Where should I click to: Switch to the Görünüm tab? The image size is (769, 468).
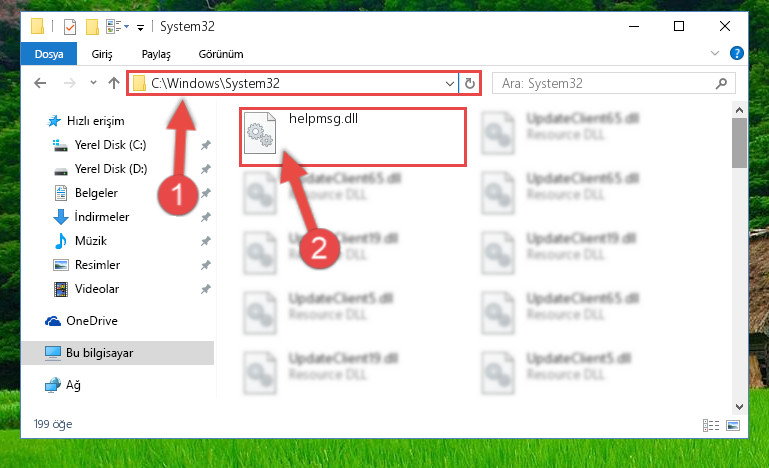tap(221, 54)
